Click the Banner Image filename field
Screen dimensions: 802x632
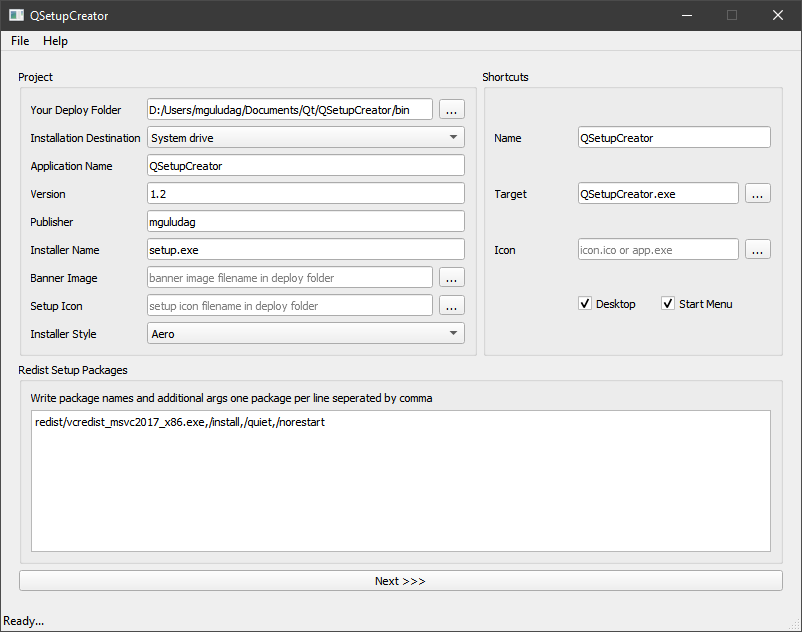pos(289,278)
